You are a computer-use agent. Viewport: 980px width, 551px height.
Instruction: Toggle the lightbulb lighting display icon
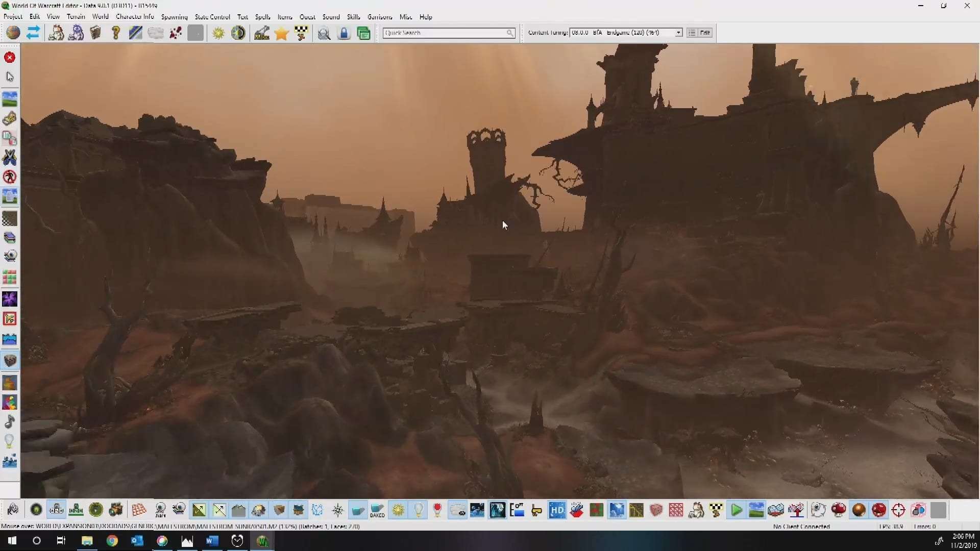tap(418, 510)
